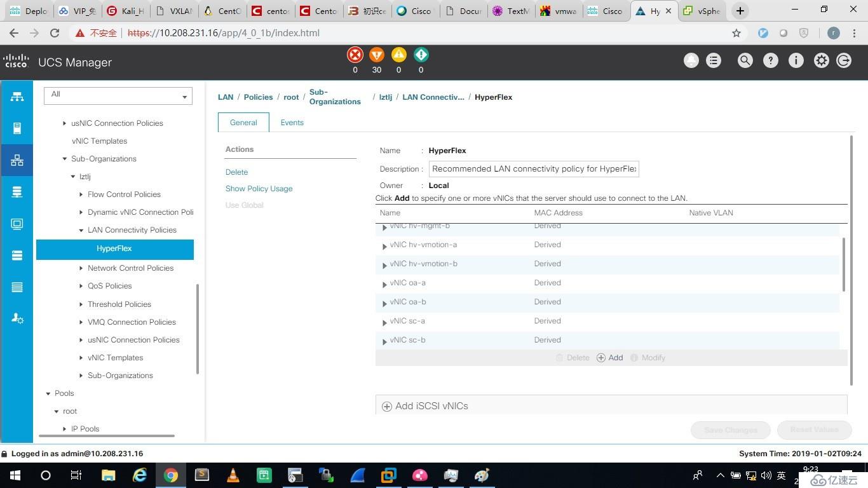Switch to the General tab
This screenshot has height=488, width=868.
click(x=243, y=123)
